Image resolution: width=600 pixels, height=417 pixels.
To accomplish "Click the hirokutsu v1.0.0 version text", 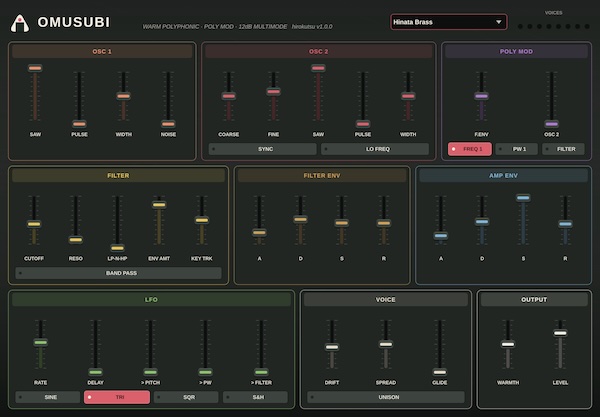I will 312,26.
